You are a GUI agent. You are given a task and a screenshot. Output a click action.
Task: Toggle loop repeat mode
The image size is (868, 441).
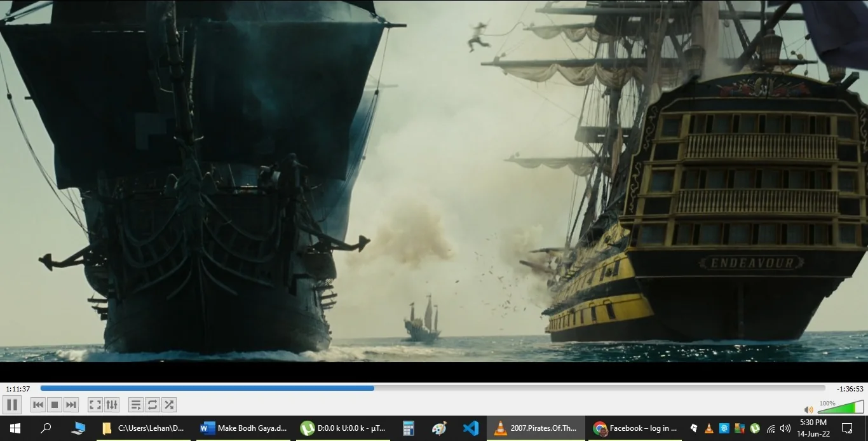click(x=152, y=405)
